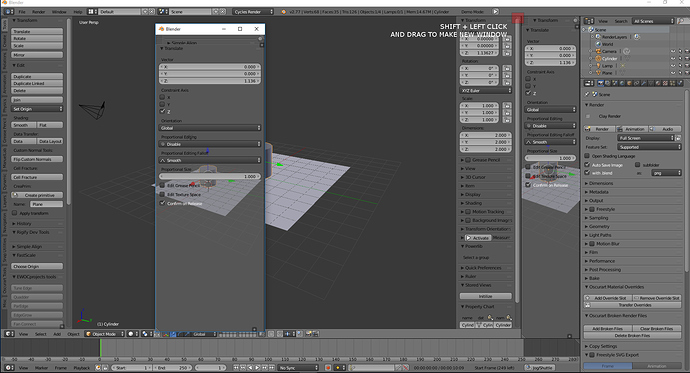Click the render display lock icon beside Full Screen
Viewport: 690px width, 373px height.
pyautogui.click(x=679, y=138)
